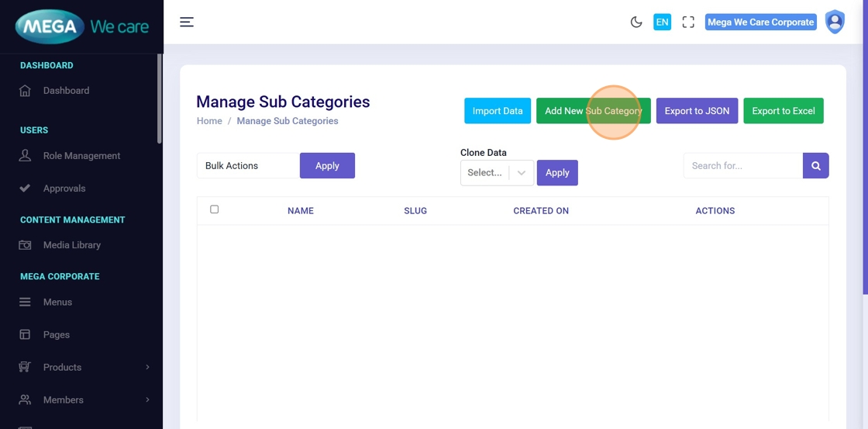Click the Import Data button

pyautogui.click(x=498, y=111)
